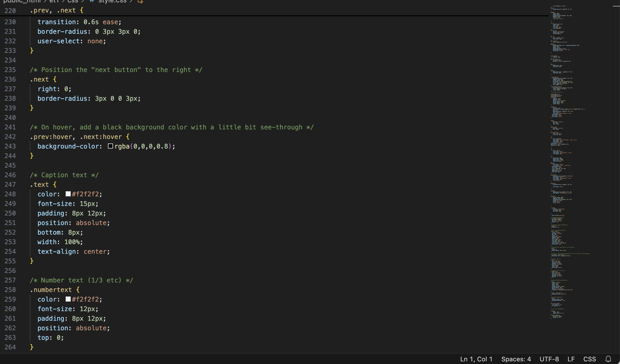Open color picker for rgba(0,0,0,0.8) swatch
The height and width of the screenshot is (364, 620).
[111, 146]
